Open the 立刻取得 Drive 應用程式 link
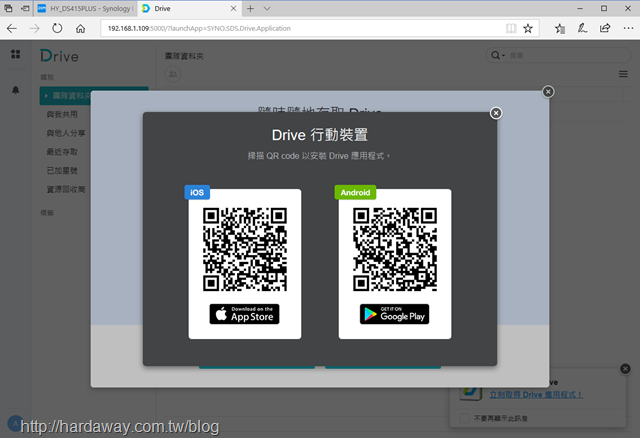Screen dimensions: 640x438 coord(536,395)
